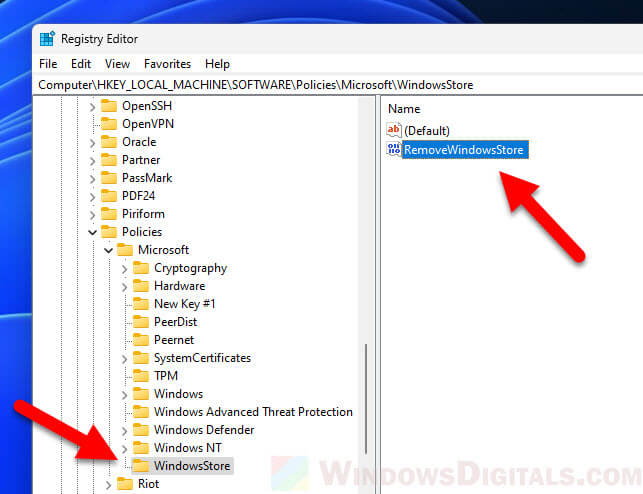Collapse the Policies tree node

92,232
